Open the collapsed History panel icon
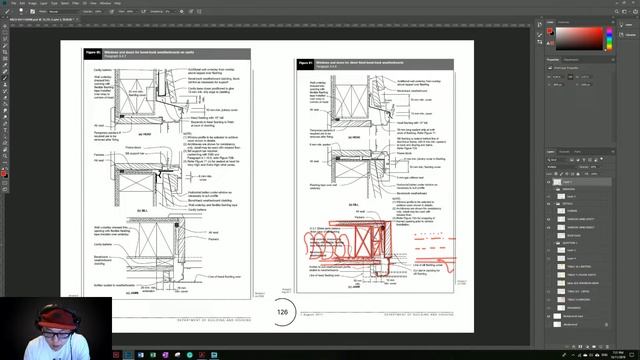This screenshot has height=360, width=640. 539,24
